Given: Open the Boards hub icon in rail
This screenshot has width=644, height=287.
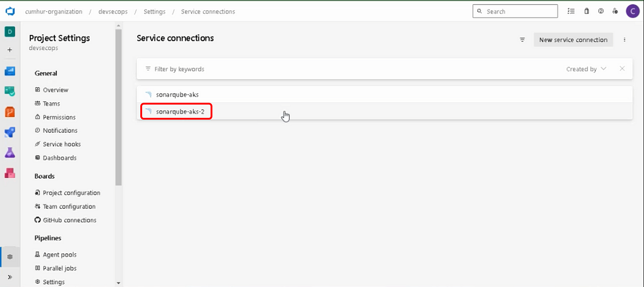Looking at the screenshot, I should tap(10, 91).
